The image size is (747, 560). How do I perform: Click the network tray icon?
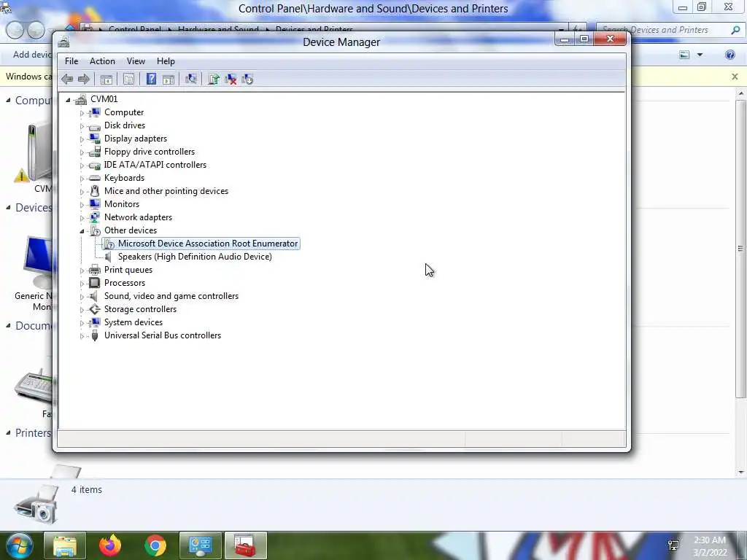(673, 545)
